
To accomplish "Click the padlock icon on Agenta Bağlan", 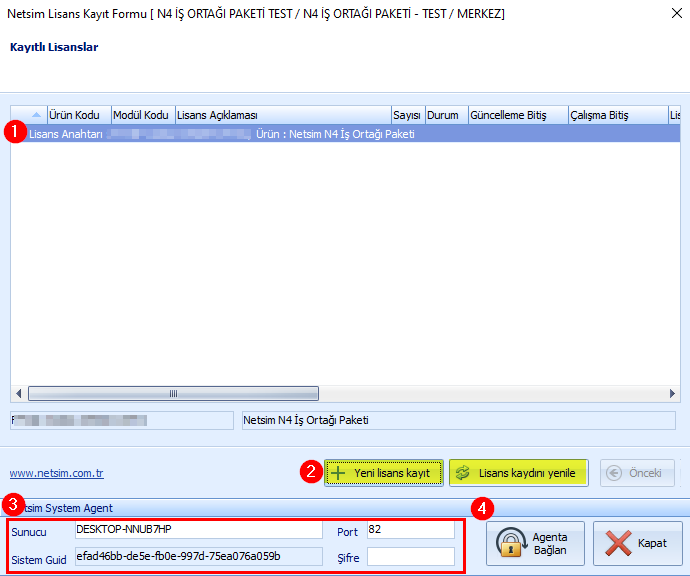I will (x=511, y=544).
